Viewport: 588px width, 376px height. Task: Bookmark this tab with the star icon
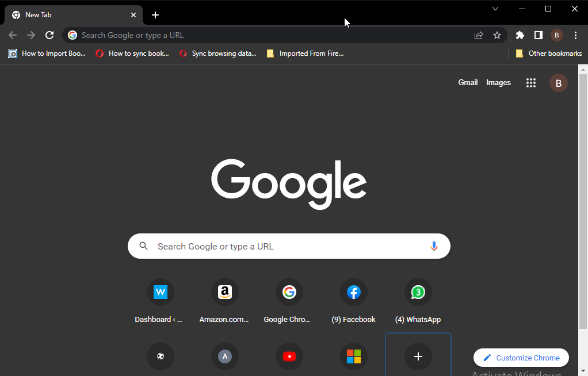click(x=497, y=35)
